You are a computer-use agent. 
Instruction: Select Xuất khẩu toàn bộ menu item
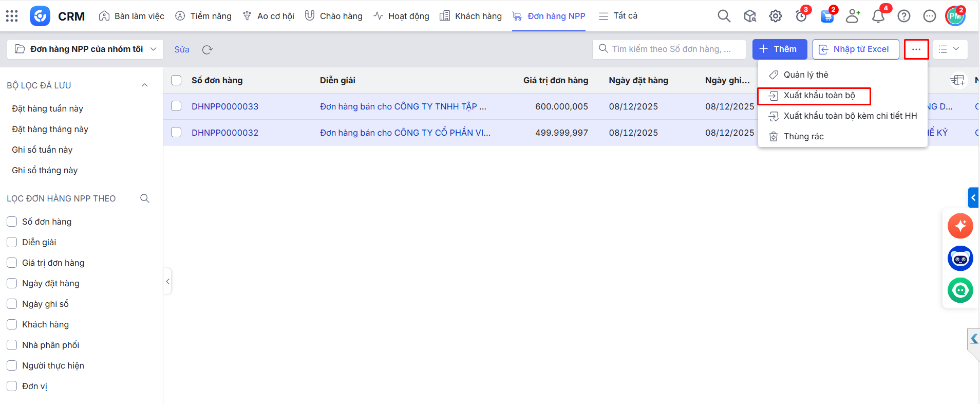[x=819, y=96]
